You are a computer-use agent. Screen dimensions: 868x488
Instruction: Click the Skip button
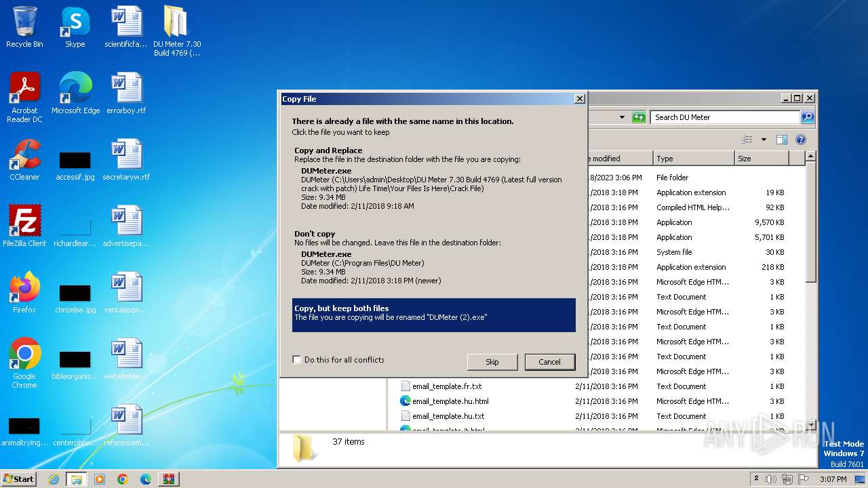click(492, 362)
